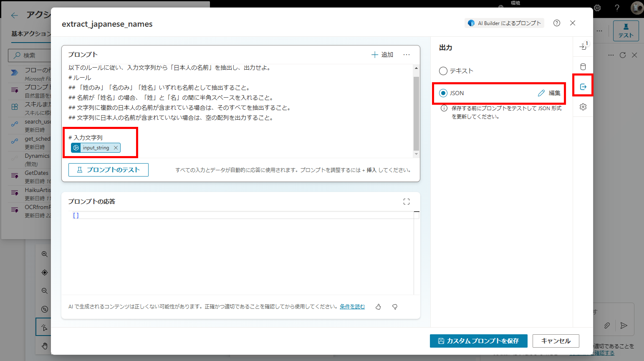Screen dimensions: 644x361
Task: Click キャンセル button
Action: pos(556,341)
